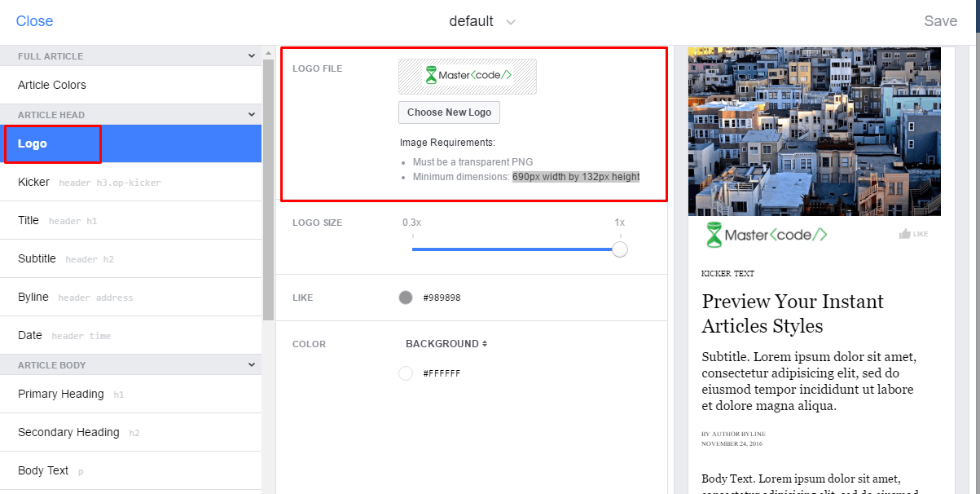Image resolution: width=980 pixels, height=494 pixels.
Task: Click the Like thumbs-up icon in the preview
Action: (x=904, y=234)
